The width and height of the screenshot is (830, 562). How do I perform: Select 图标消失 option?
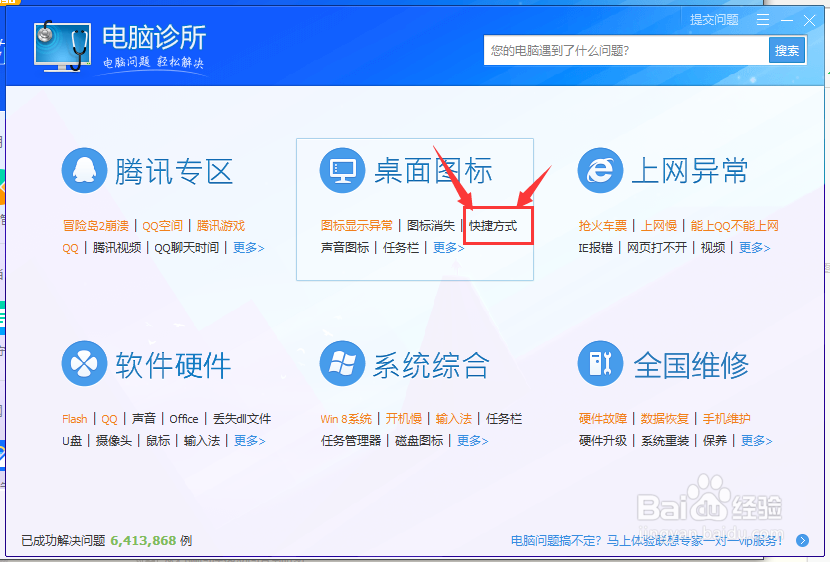(x=431, y=226)
